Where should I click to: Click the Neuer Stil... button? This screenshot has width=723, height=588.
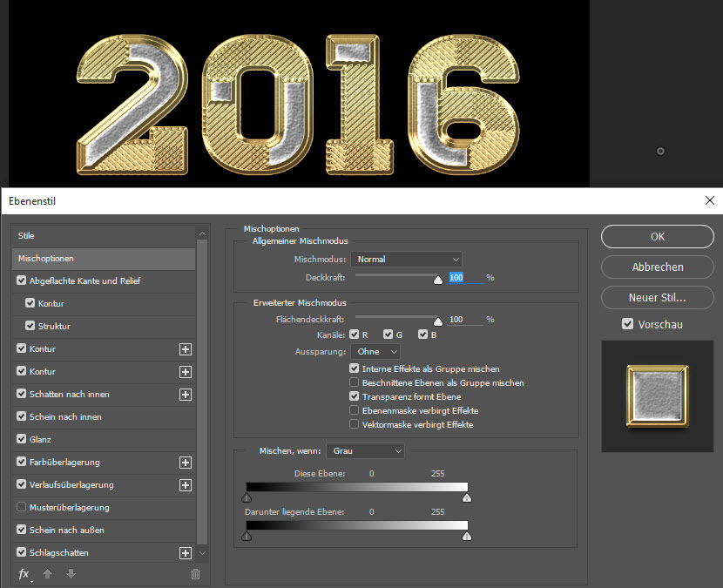pos(657,298)
